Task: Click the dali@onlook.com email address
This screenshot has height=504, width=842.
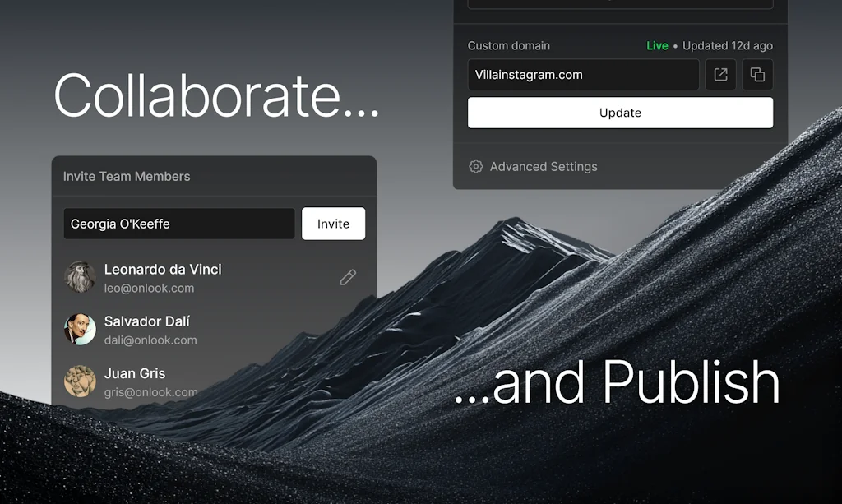Action: pos(150,340)
